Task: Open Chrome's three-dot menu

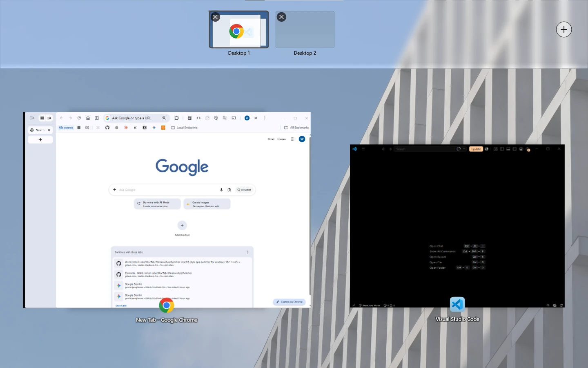Action: 265,118
